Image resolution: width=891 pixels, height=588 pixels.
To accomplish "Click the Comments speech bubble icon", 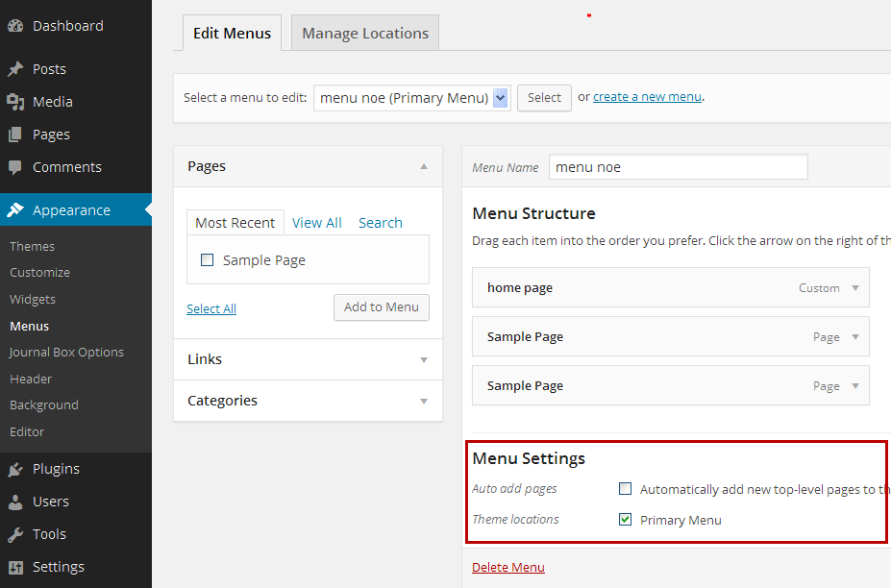I will click(x=15, y=167).
